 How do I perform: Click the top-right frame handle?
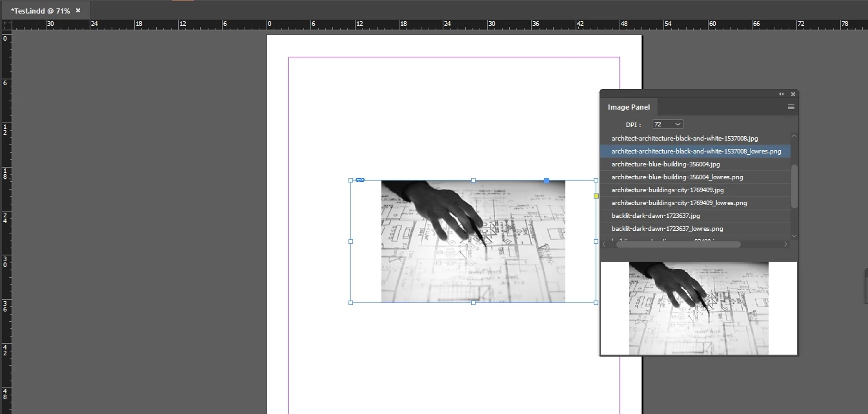coord(596,180)
